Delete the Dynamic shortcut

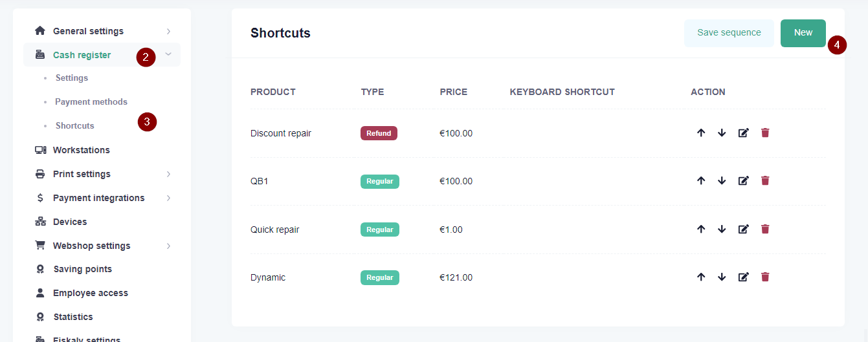click(765, 277)
